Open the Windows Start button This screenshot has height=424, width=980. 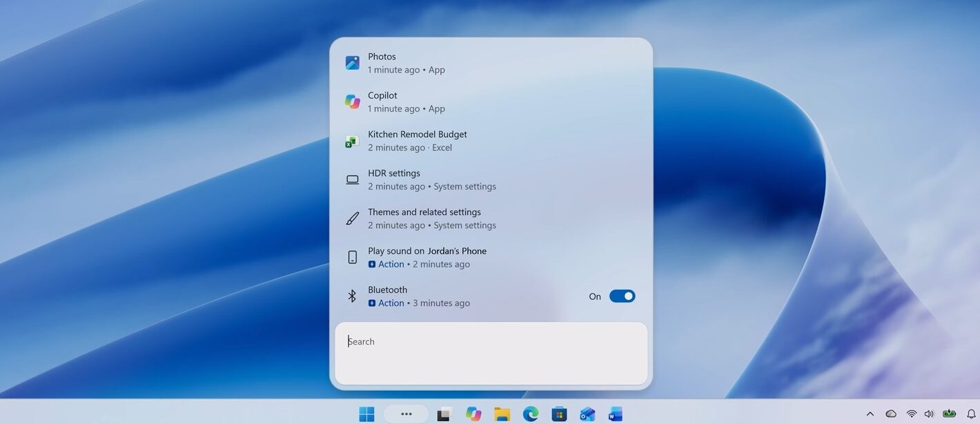(366, 414)
